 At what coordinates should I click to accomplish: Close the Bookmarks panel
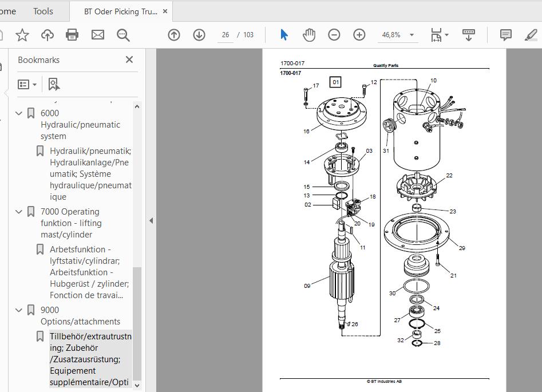(129, 60)
